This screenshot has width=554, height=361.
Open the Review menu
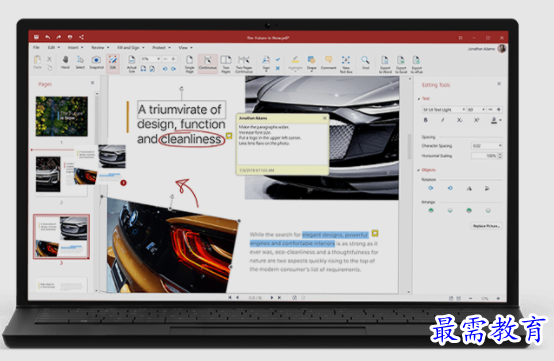(x=100, y=47)
